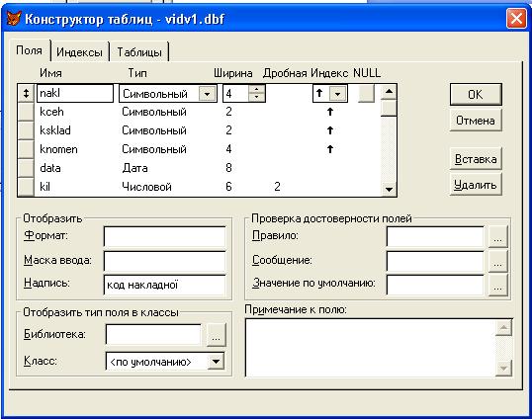
Task: Click the row mover handle beside nakl
Action: coord(26,93)
